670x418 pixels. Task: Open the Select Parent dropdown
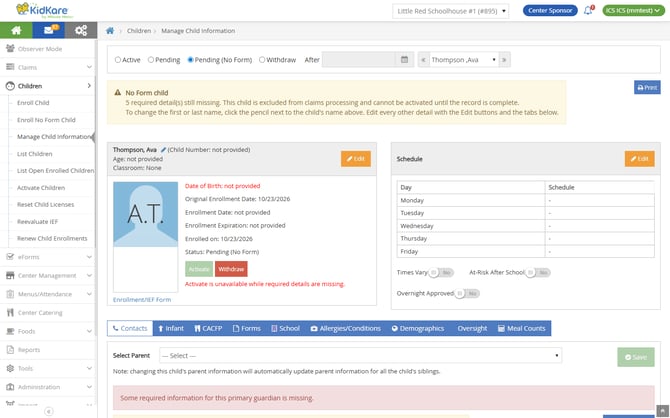(x=361, y=356)
